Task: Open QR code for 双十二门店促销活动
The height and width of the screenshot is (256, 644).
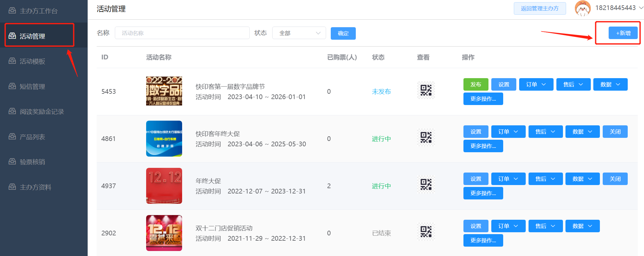Action: (x=426, y=232)
